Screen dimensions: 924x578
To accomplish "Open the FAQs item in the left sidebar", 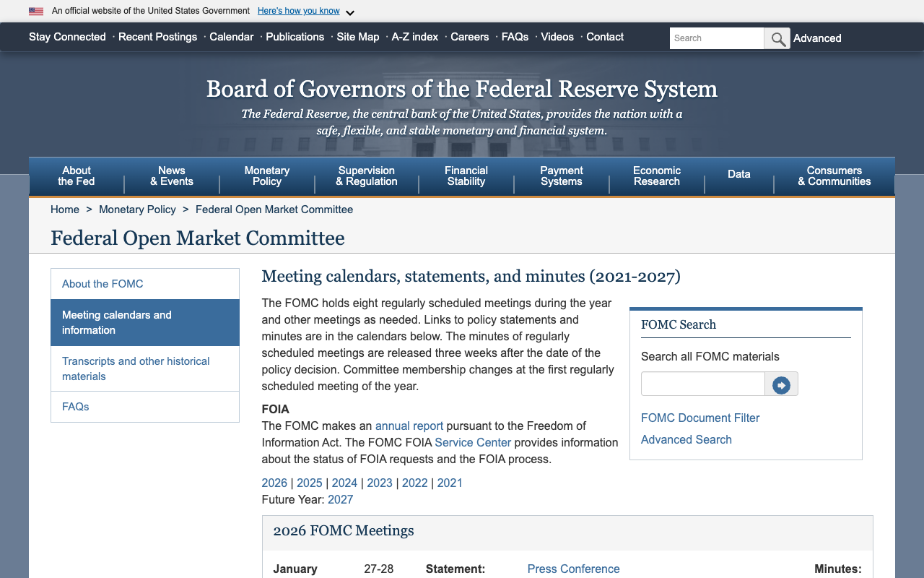I will [x=145, y=407].
